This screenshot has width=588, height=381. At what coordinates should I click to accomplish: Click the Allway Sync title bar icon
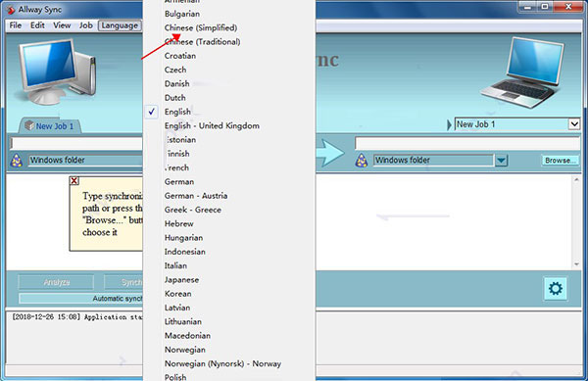tap(11, 10)
